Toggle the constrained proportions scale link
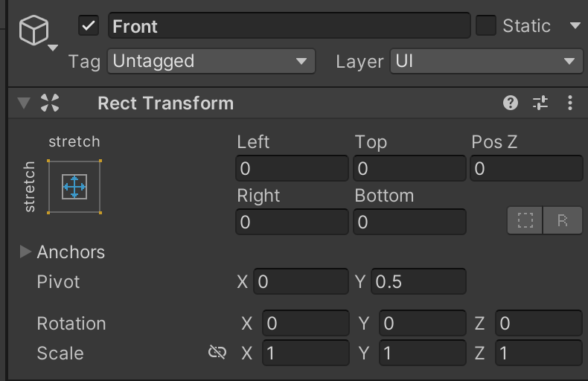 coord(217,352)
